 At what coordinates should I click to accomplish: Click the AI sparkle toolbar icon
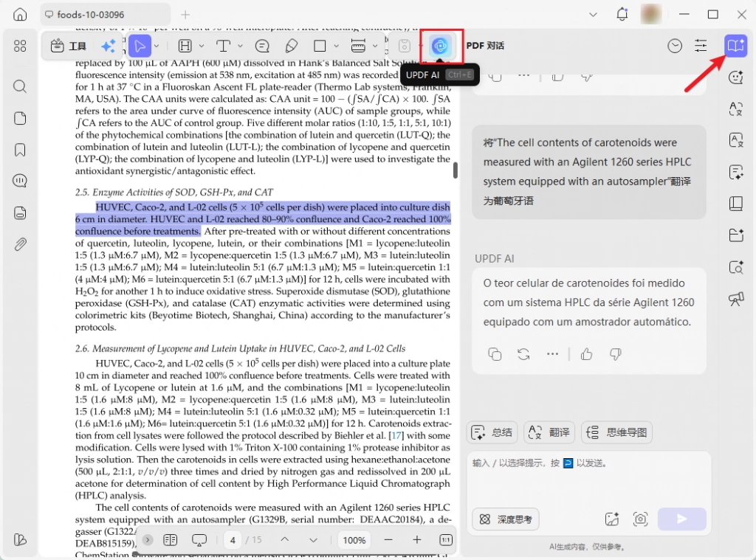point(109,46)
